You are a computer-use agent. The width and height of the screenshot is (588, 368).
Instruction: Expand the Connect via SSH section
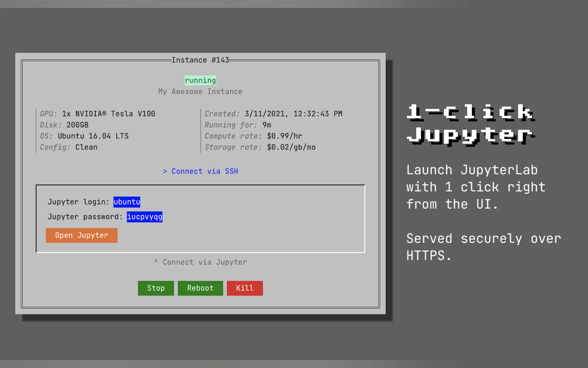[x=200, y=171]
